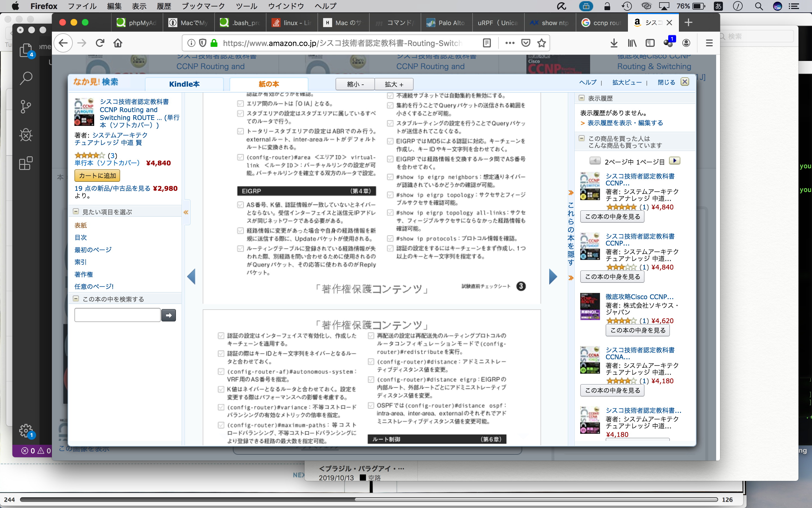Collapse 'この商品を買った人は' section

pos(581,138)
